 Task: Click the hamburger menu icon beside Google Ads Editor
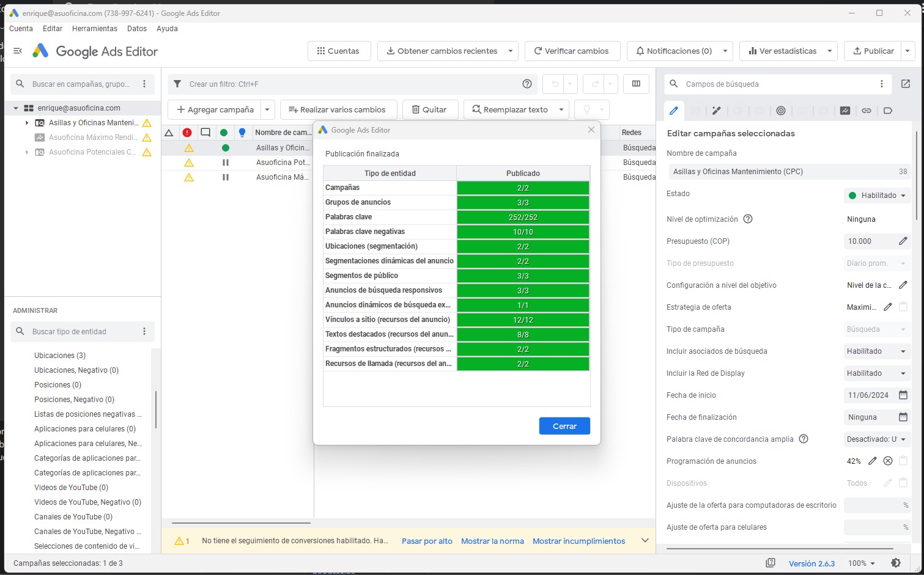coord(18,51)
